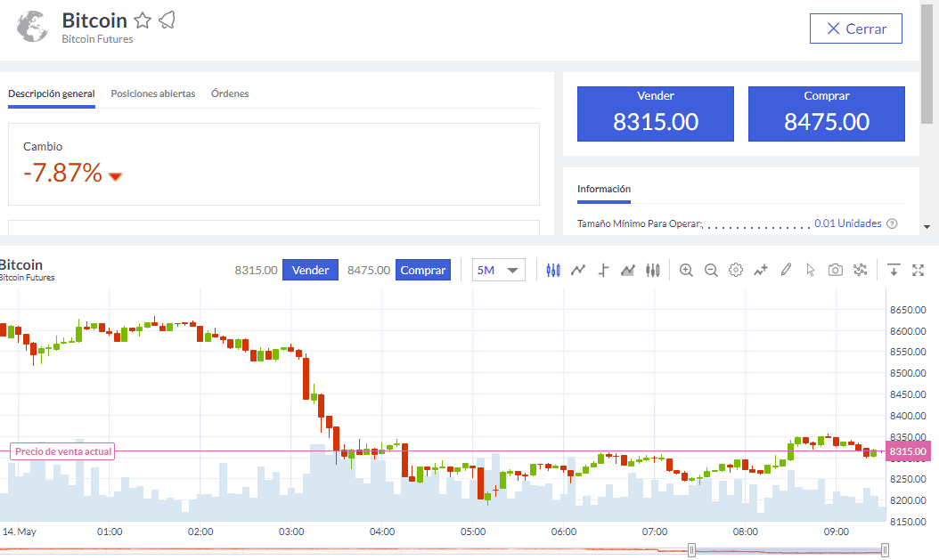Click the right handle of the chart range slider

[x=885, y=549]
